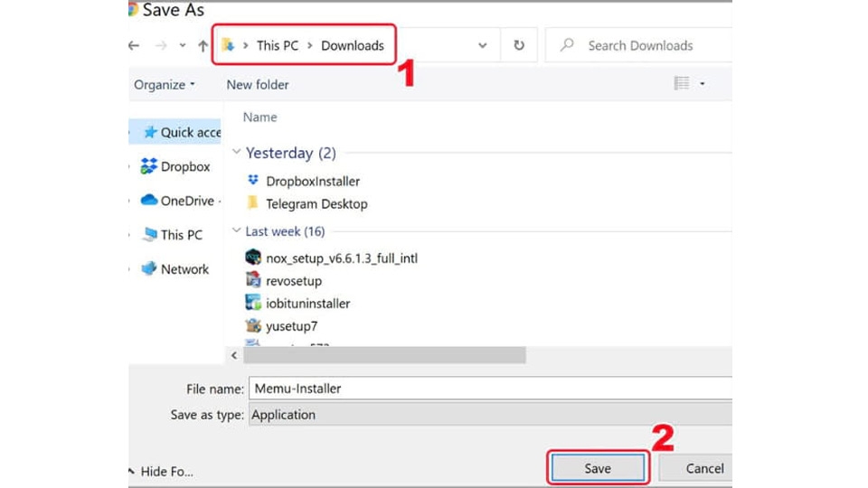Click the horizontal scrollbar left arrow
Screen dimensions: 868x488
234,355
